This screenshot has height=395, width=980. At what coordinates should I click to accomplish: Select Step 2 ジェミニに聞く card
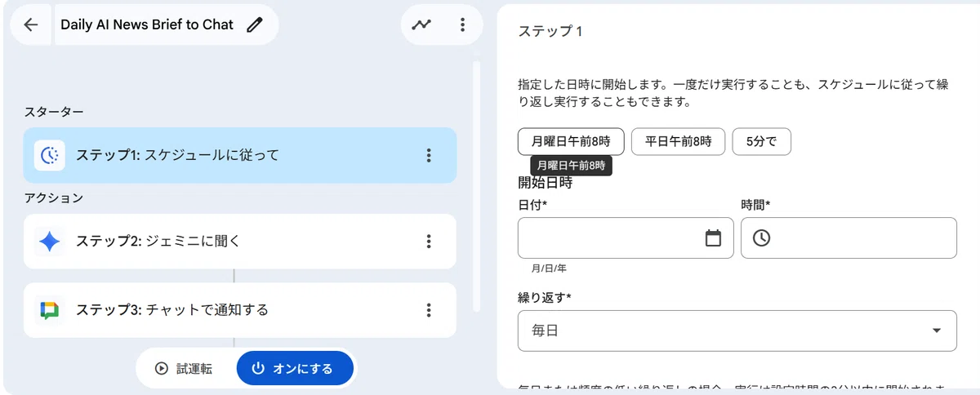pos(240,242)
